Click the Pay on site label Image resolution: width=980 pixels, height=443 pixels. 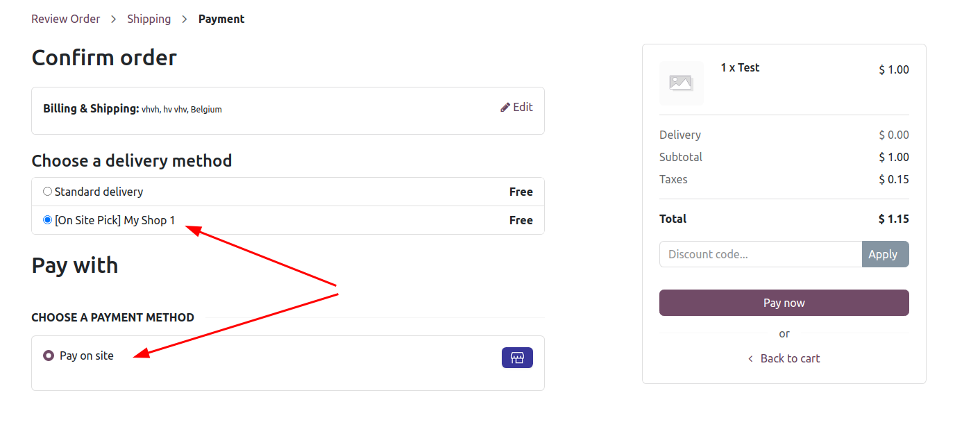pos(87,356)
